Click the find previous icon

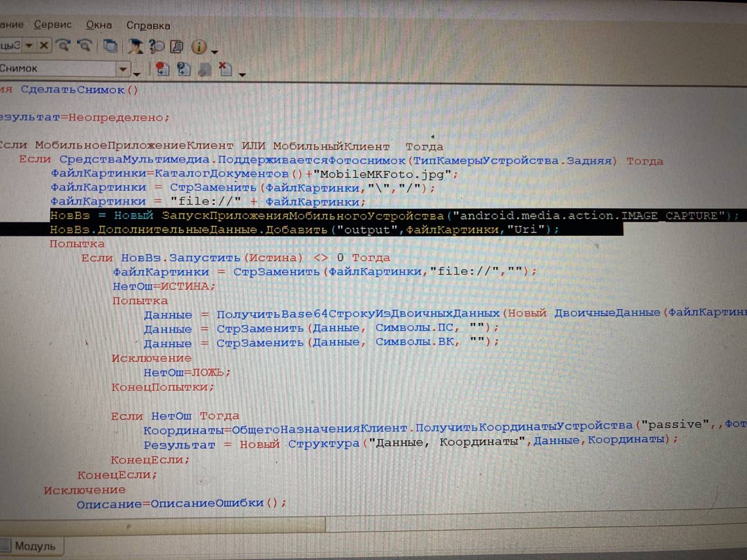tap(85, 45)
